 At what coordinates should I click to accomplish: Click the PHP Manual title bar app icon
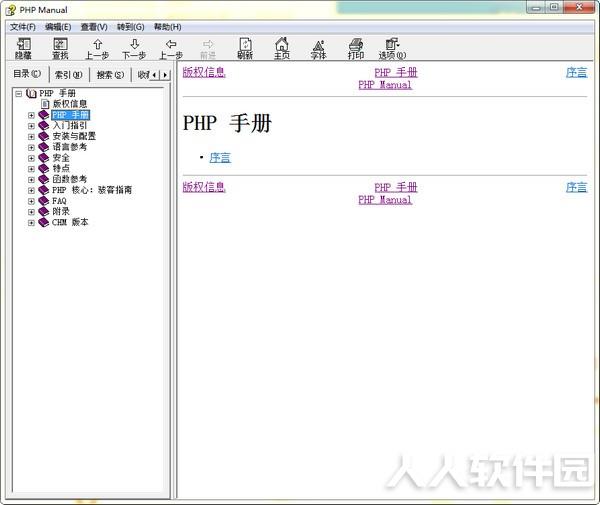[11, 10]
